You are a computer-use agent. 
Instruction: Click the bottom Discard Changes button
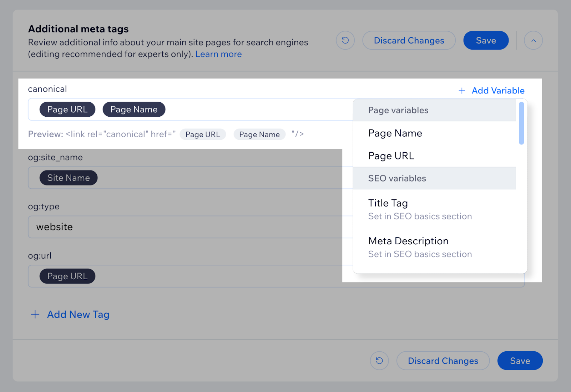click(x=443, y=361)
